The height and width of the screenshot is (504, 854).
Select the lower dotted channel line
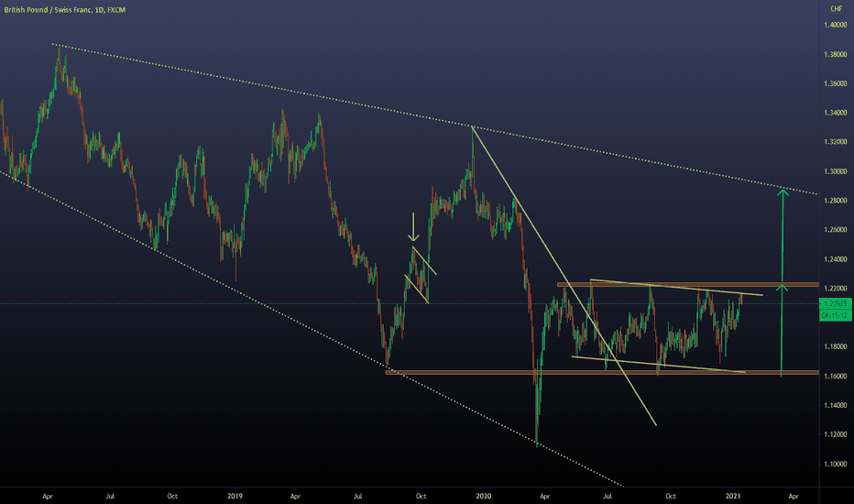pyautogui.click(x=311, y=329)
